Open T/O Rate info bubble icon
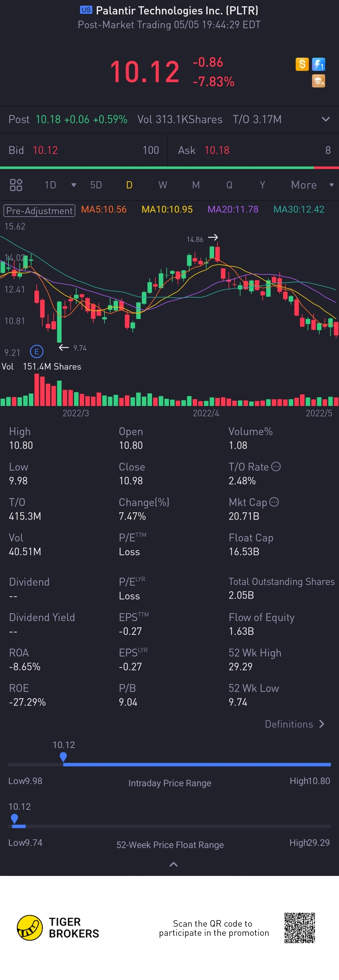Viewport: 339px width, 980px height. (276, 466)
